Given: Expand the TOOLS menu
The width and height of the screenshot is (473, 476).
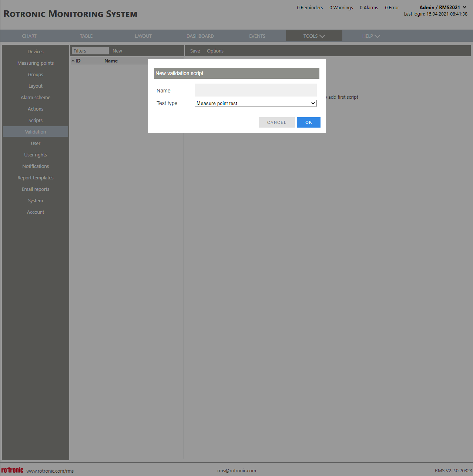Looking at the screenshot, I should click(x=314, y=36).
